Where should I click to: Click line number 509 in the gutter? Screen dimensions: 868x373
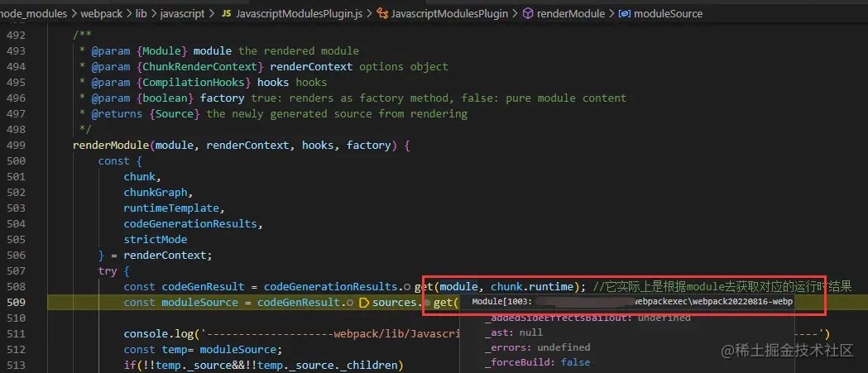(16, 303)
